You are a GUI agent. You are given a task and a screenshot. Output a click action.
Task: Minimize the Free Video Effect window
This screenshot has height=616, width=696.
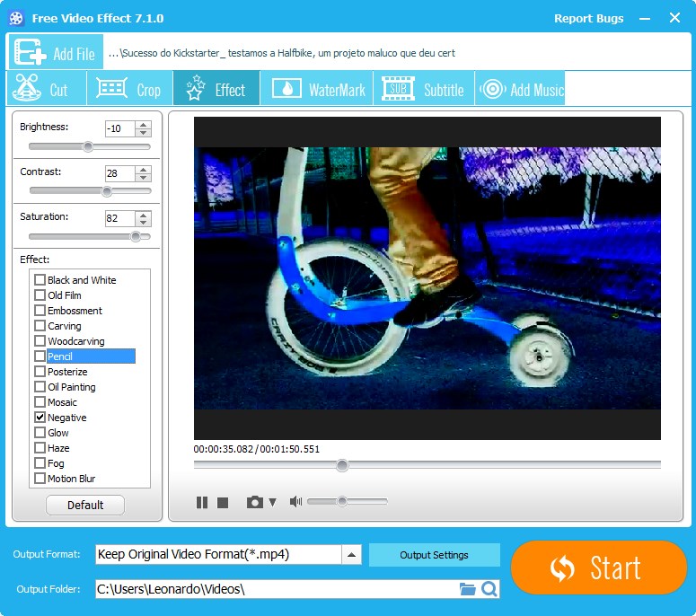pos(645,19)
